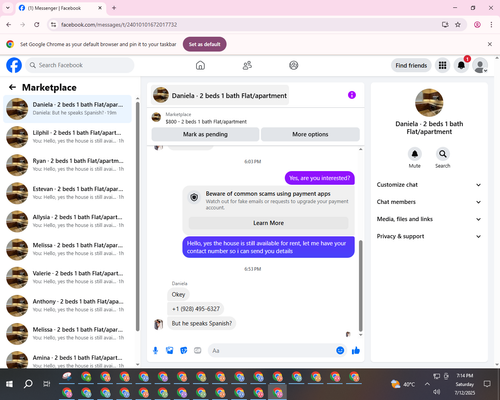Expand Customize chat section
This screenshot has height=400, width=500.
pyautogui.click(x=429, y=185)
